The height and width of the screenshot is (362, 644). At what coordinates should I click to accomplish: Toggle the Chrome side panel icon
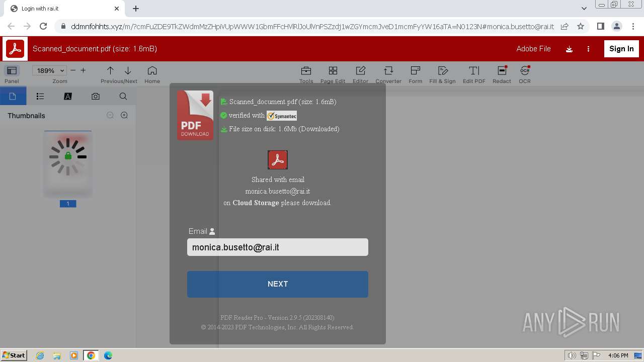tap(600, 26)
